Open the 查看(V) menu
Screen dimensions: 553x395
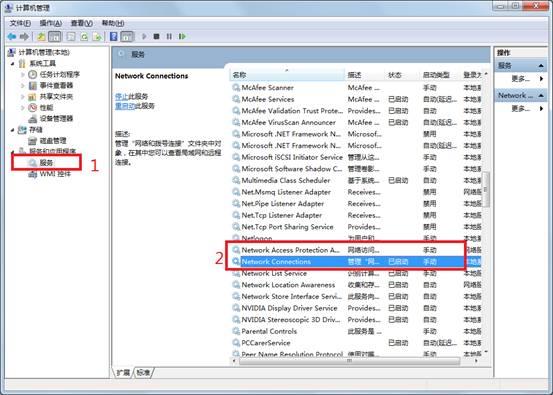[81, 23]
